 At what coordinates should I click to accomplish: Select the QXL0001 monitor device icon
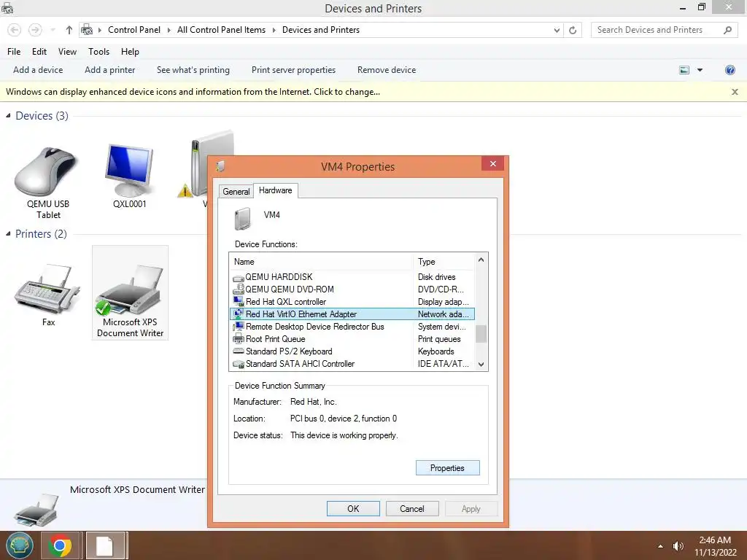coord(130,170)
